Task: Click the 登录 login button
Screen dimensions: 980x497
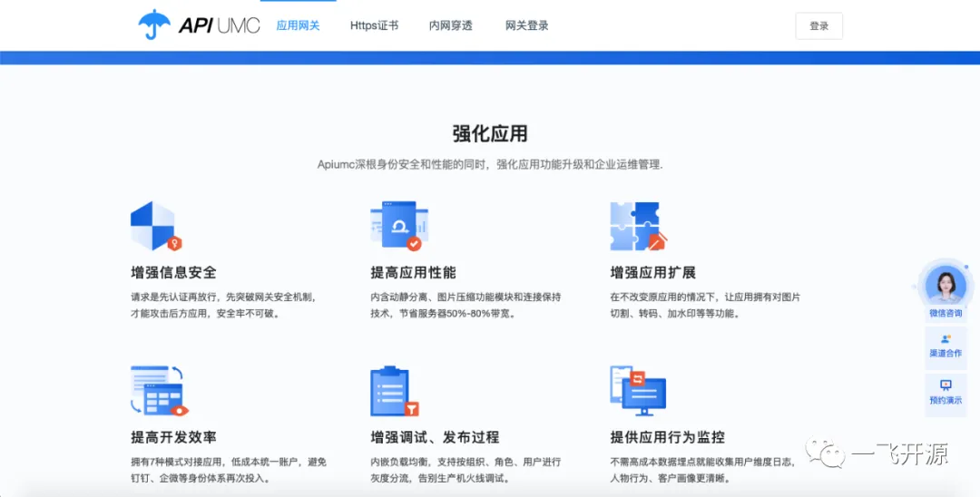Action: click(x=818, y=26)
